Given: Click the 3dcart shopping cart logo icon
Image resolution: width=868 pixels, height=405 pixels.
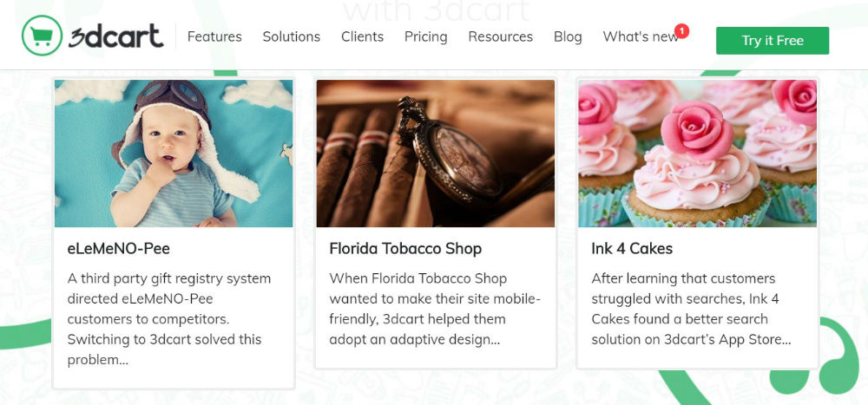Looking at the screenshot, I should pyautogui.click(x=42, y=36).
